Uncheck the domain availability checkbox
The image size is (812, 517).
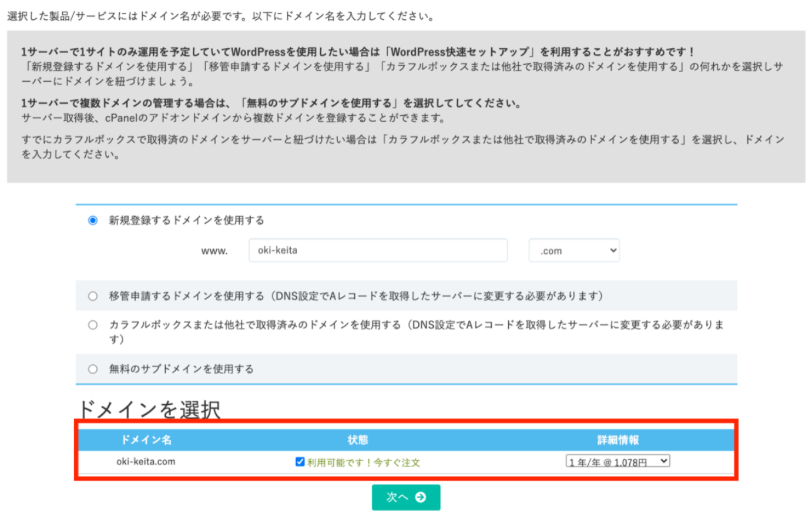(x=301, y=461)
